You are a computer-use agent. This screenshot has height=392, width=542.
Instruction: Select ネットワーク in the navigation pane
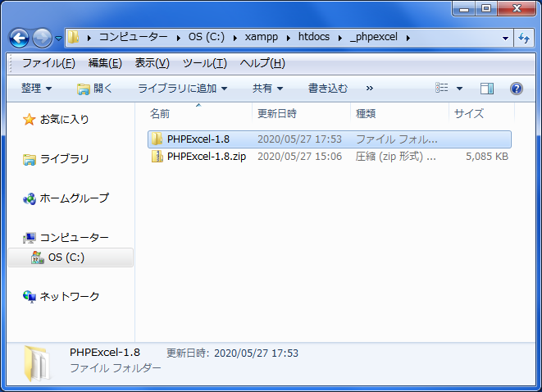(x=70, y=297)
